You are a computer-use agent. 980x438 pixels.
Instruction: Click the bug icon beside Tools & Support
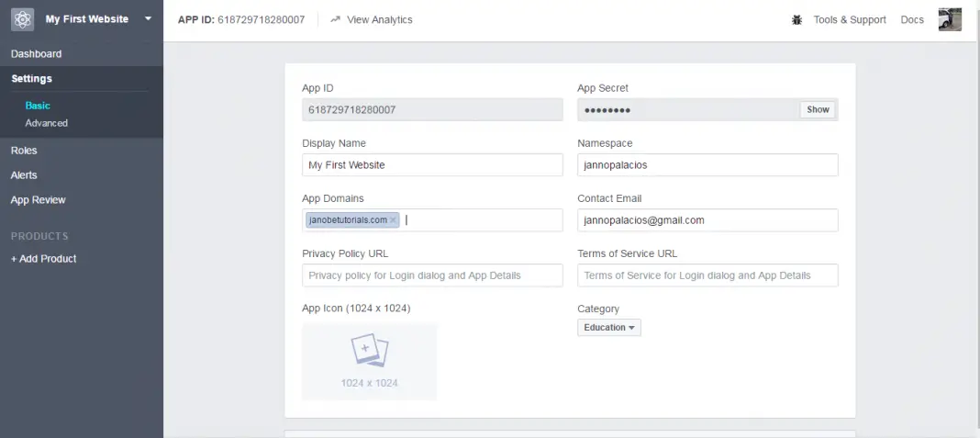(x=796, y=19)
